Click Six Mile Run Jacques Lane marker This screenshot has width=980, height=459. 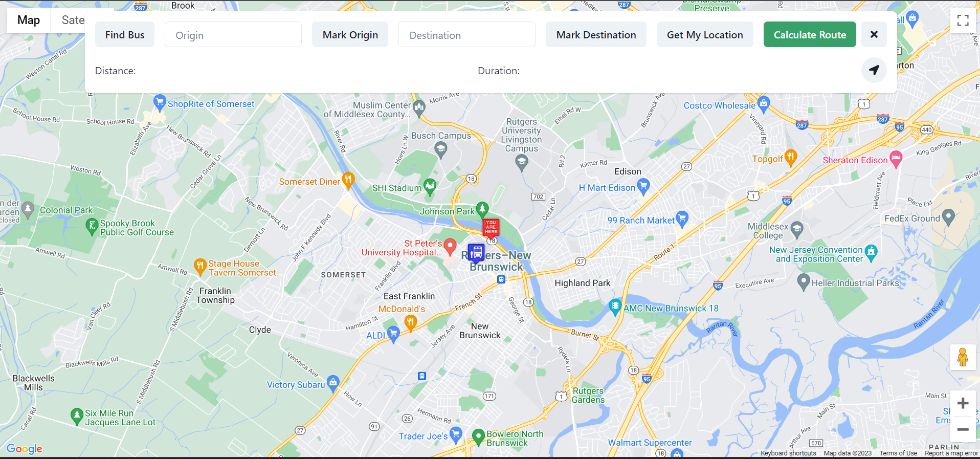77,416
